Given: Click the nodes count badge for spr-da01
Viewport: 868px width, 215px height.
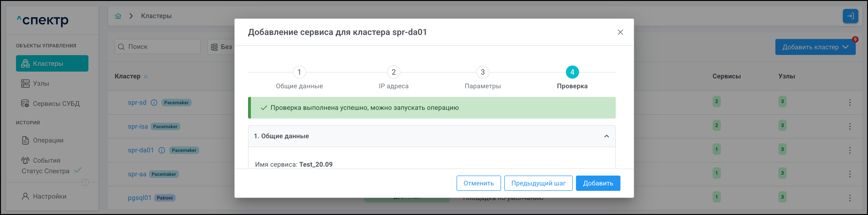Looking at the screenshot, I should tap(782, 149).
